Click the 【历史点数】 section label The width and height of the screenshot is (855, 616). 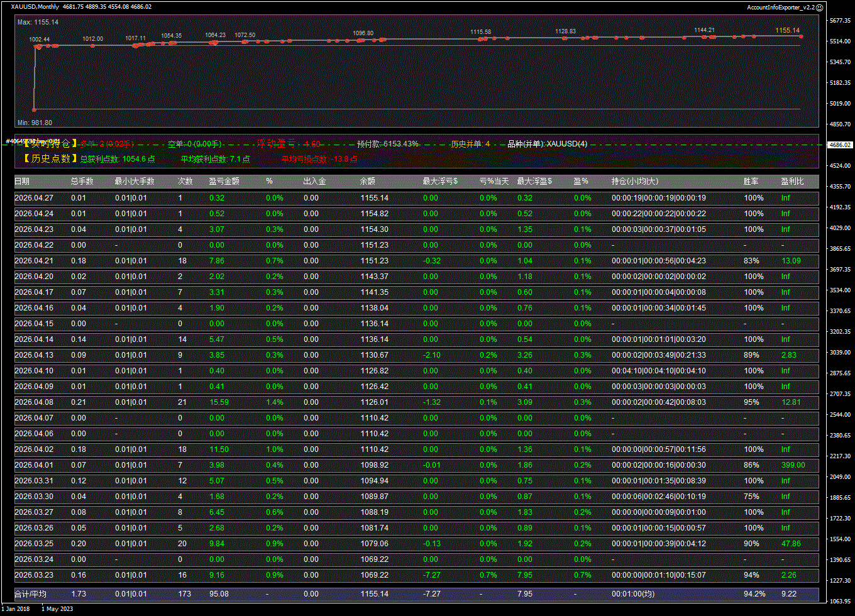tap(46, 159)
